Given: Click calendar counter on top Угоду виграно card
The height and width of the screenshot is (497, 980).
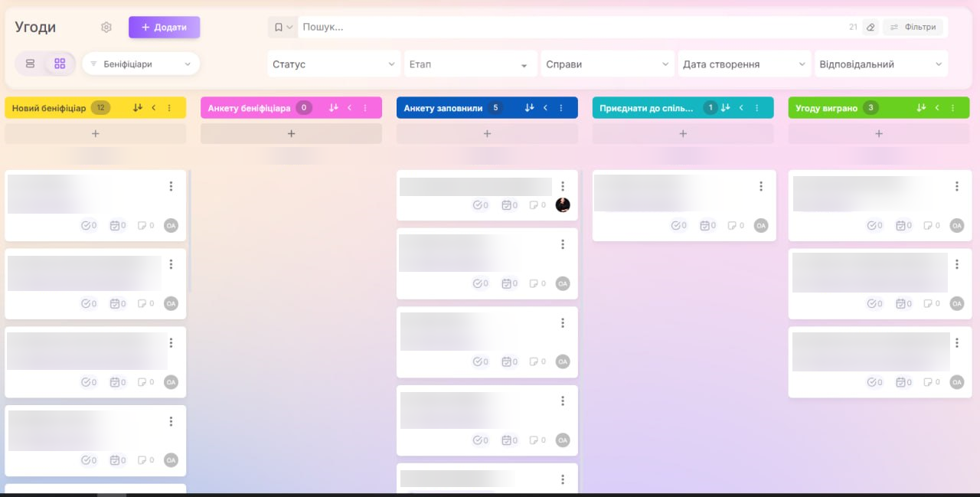Looking at the screenshot, I should (x=903, y=225).
